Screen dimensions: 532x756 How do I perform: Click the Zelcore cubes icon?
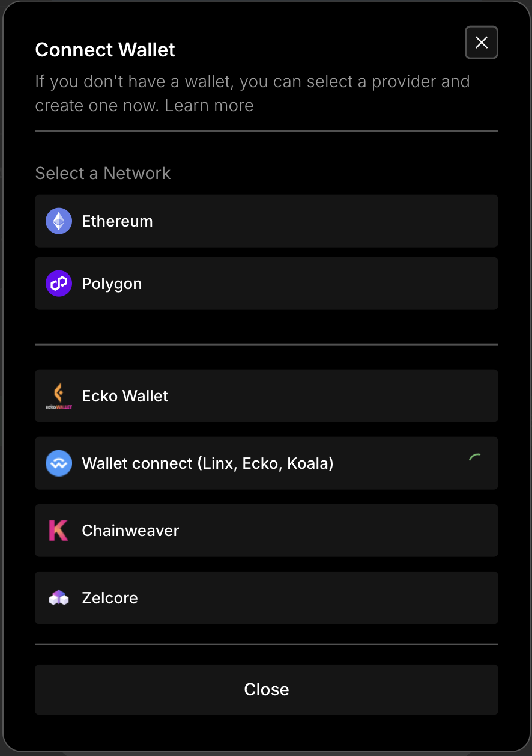59,598
